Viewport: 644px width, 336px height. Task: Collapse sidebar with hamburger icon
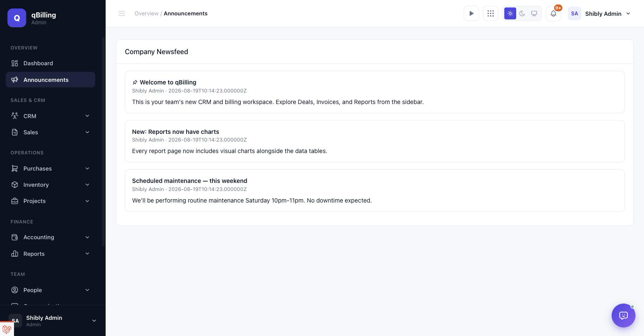coord(122,14)
